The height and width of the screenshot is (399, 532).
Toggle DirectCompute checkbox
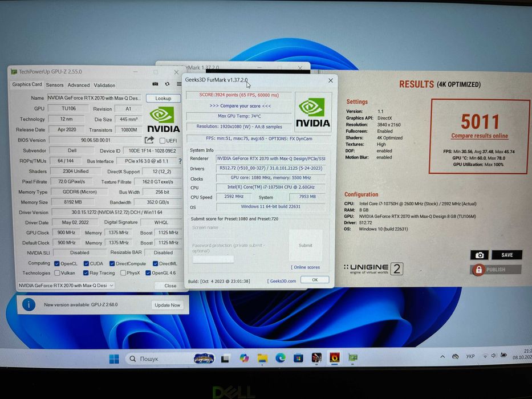112,263
